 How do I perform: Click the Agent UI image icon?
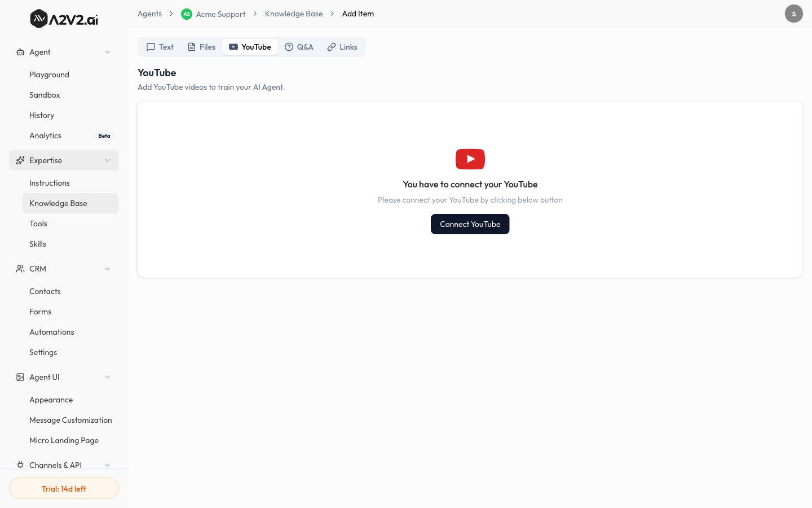[20, 377]
